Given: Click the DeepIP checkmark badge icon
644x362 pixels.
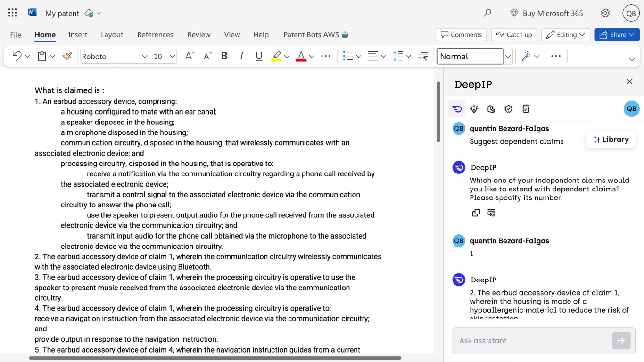Looking at the screenshot, I should point(508,109).
